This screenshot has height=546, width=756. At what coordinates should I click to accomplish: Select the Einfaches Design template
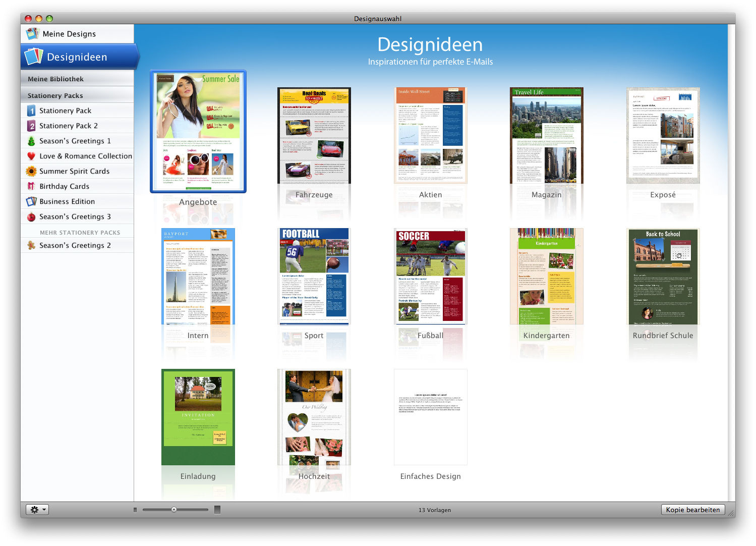[431, 417]
